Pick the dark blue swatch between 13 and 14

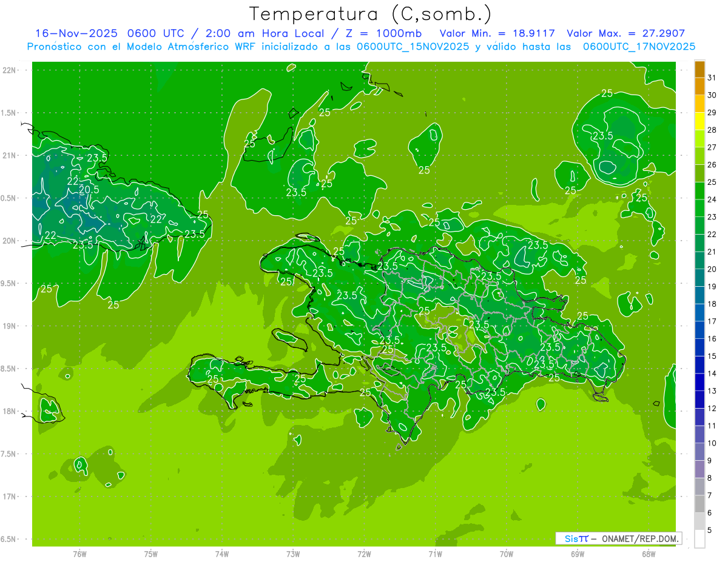click(699, 383)
